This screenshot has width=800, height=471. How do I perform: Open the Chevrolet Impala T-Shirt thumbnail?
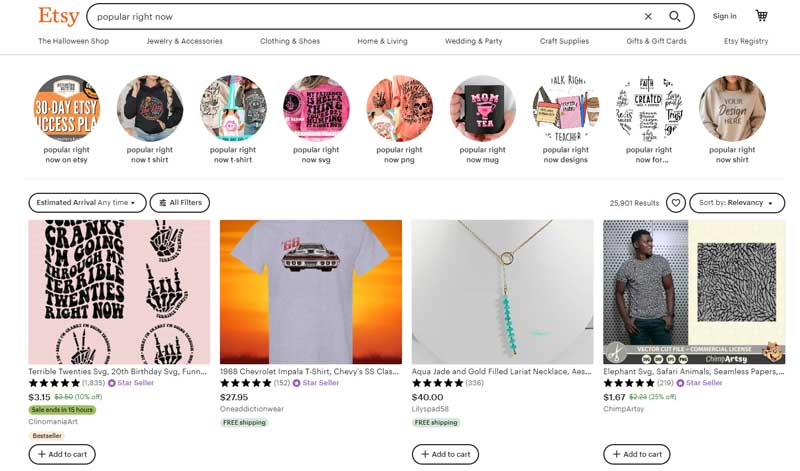pos(310,292)
